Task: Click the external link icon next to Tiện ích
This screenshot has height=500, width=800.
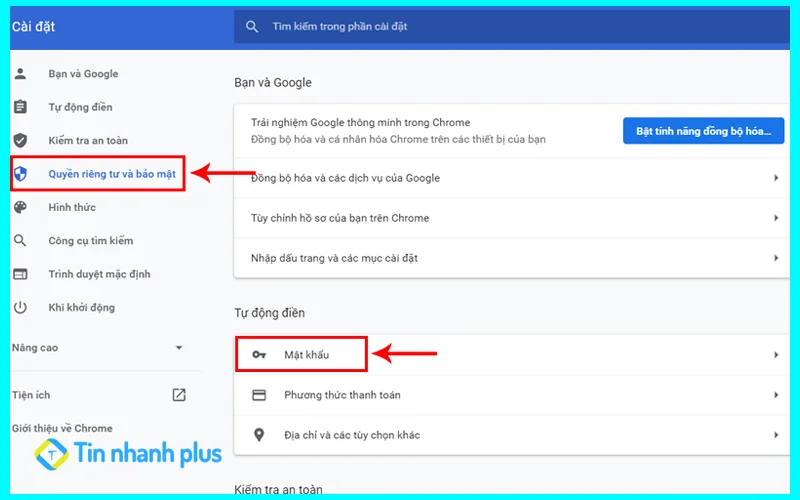Action: (x=179, y=394)
